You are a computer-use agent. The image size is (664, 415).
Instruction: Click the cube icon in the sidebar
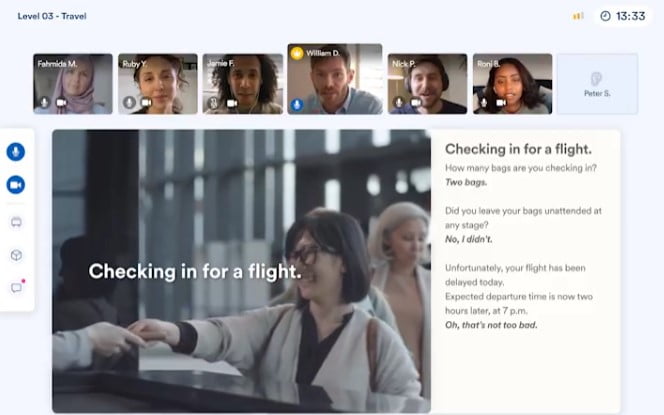tap(16, 255)
